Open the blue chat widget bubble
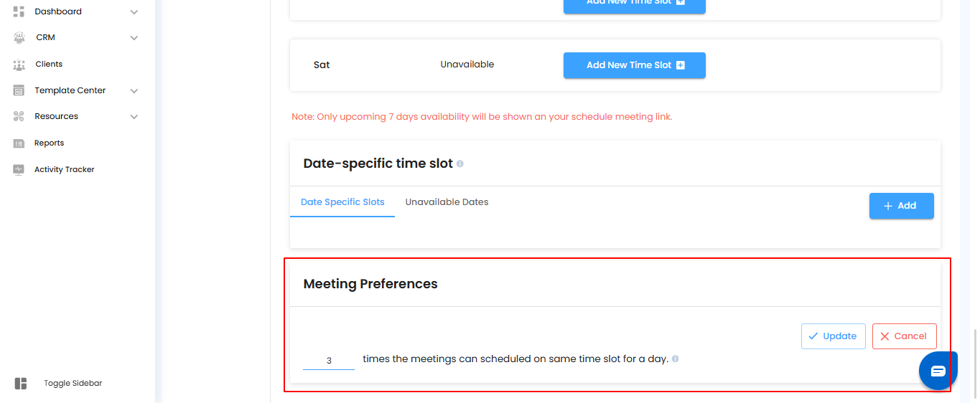 tap(938, 371)
